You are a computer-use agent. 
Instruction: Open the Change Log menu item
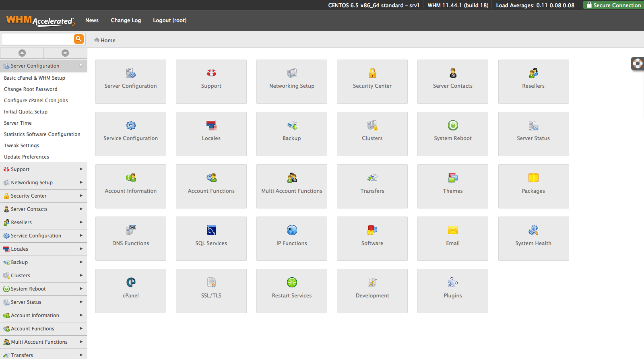pos(126,21)
